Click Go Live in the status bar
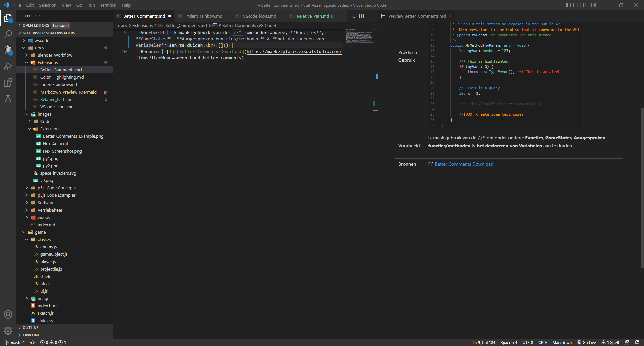The image size is (644, 346). point(587,342)
